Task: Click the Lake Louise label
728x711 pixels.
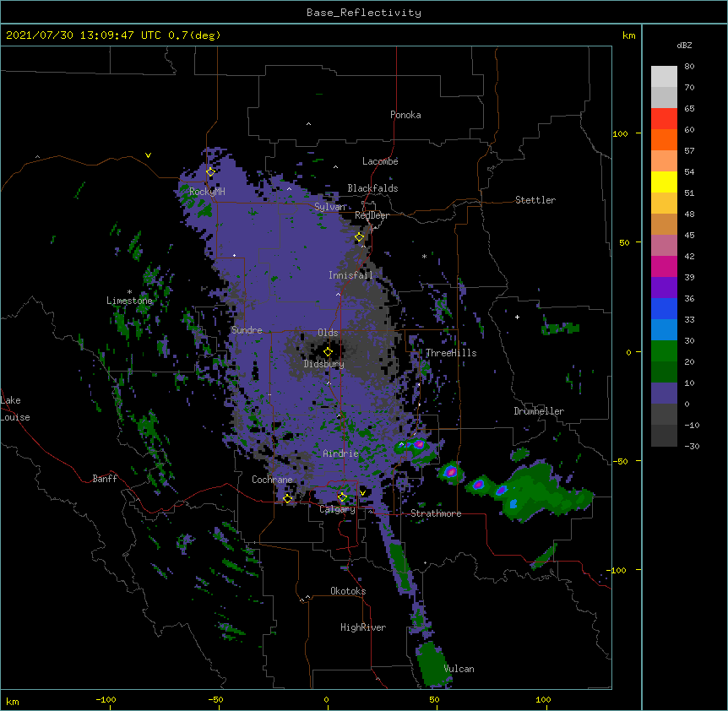Action: click(x=15, y=409)
